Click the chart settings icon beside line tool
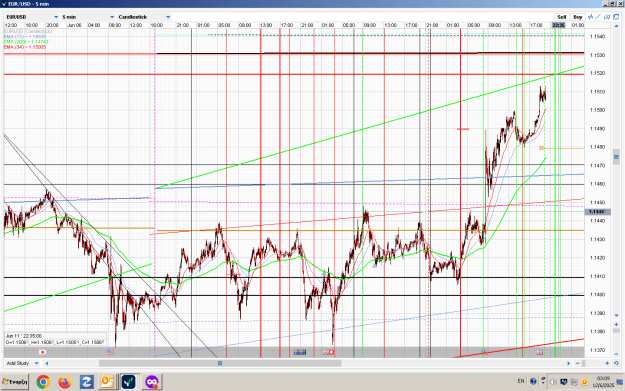 (x=607, y=17)
